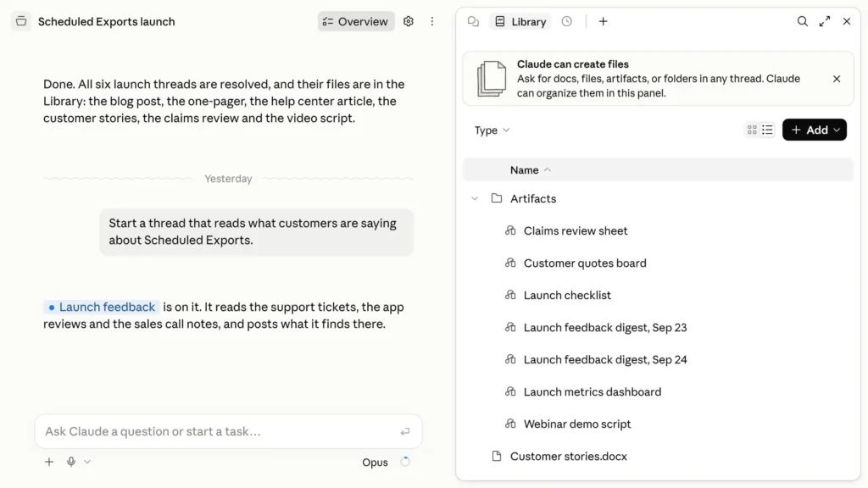Select the Library tab
The image size is (868, 488).
click(520, 21)
